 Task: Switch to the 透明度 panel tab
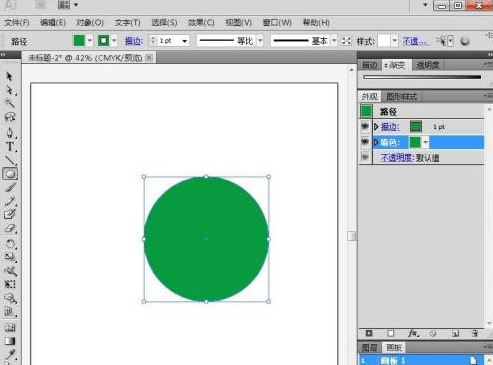click(428, 65)
